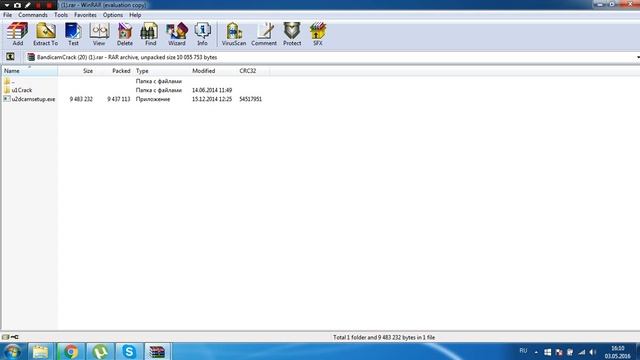640x360 pixels.
Task: Click the volume speaker tray icon
Action: coord(593,352)
